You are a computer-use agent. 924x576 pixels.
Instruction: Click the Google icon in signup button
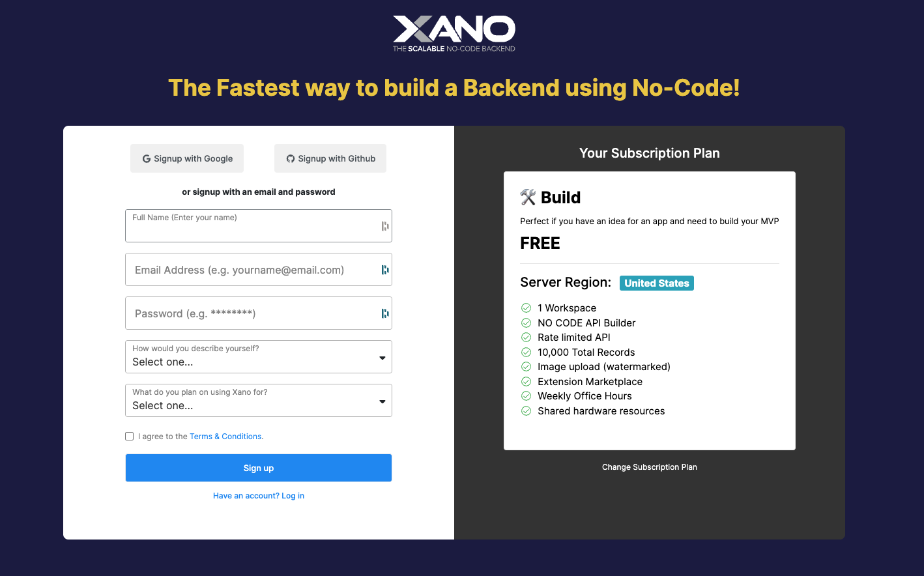pos(147,159)
